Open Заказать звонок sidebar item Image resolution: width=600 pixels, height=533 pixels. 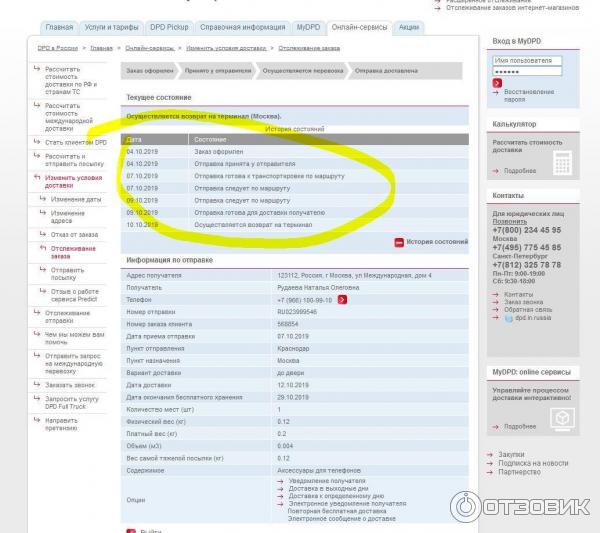[x=70, y=385]
